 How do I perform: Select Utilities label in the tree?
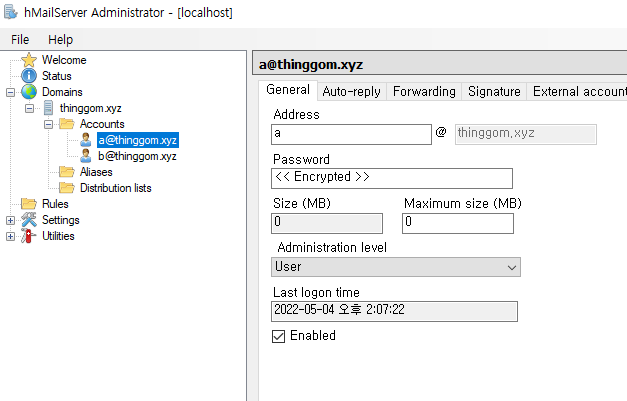[x=58, y=236]
